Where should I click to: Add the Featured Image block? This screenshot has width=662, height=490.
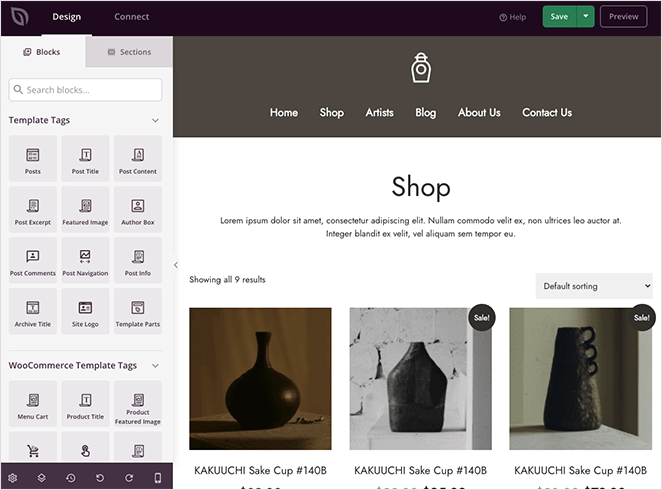click(85, 210)
